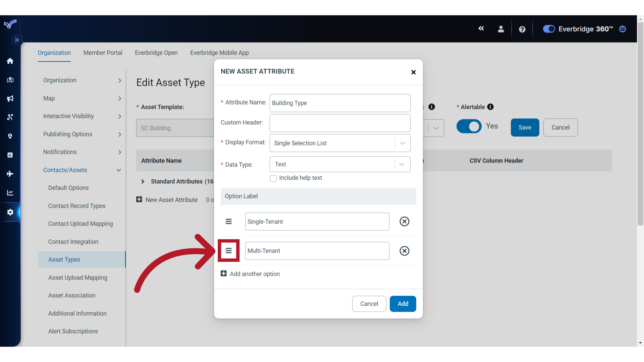Screen dimensions: 644x362
Task: Click the Organization tab
Action: [x=54, y=53]
